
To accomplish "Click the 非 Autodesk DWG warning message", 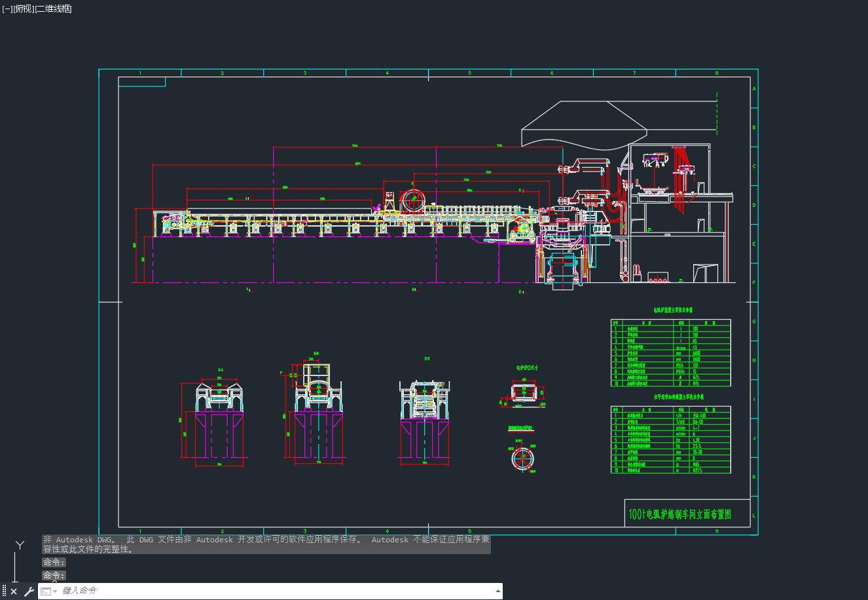I will click(x=266, y=544).
